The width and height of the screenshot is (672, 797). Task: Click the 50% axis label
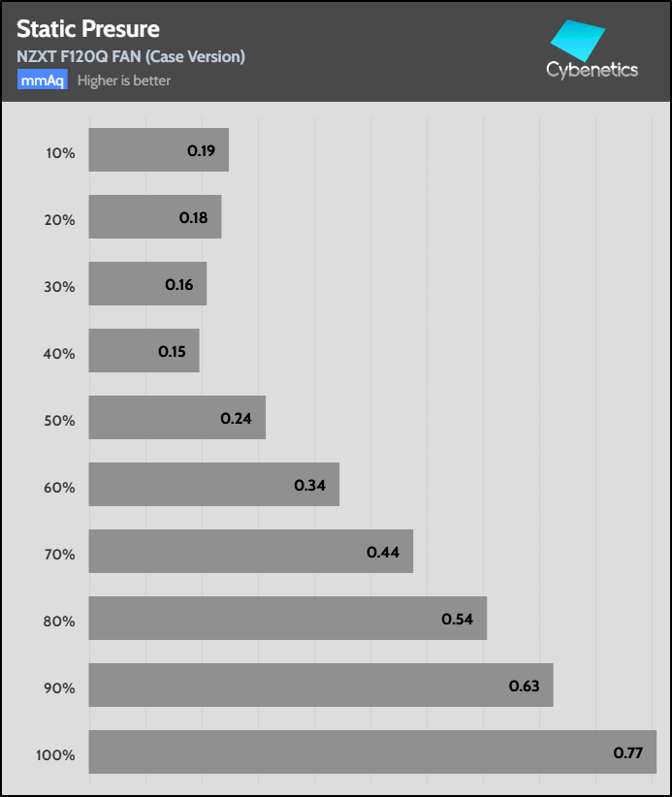59,421
